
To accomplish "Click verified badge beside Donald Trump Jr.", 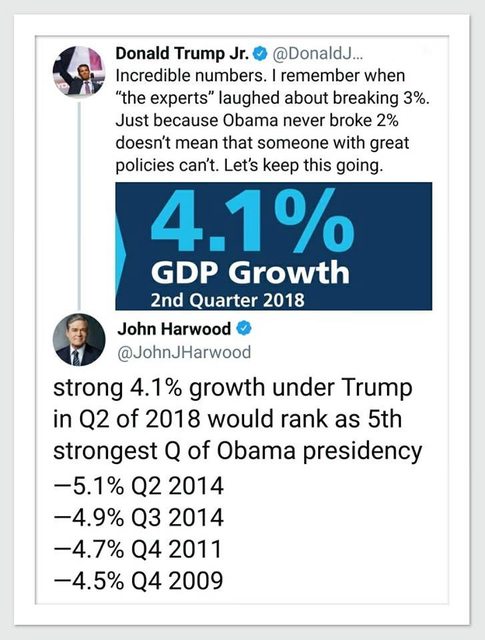I will pyautogui.click(x=260, y=53).
